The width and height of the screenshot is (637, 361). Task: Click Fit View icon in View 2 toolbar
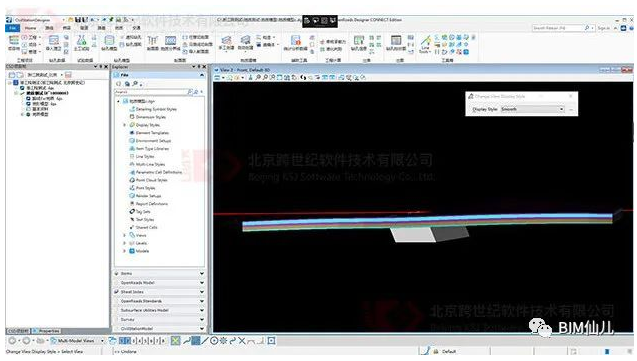(280, 77)
